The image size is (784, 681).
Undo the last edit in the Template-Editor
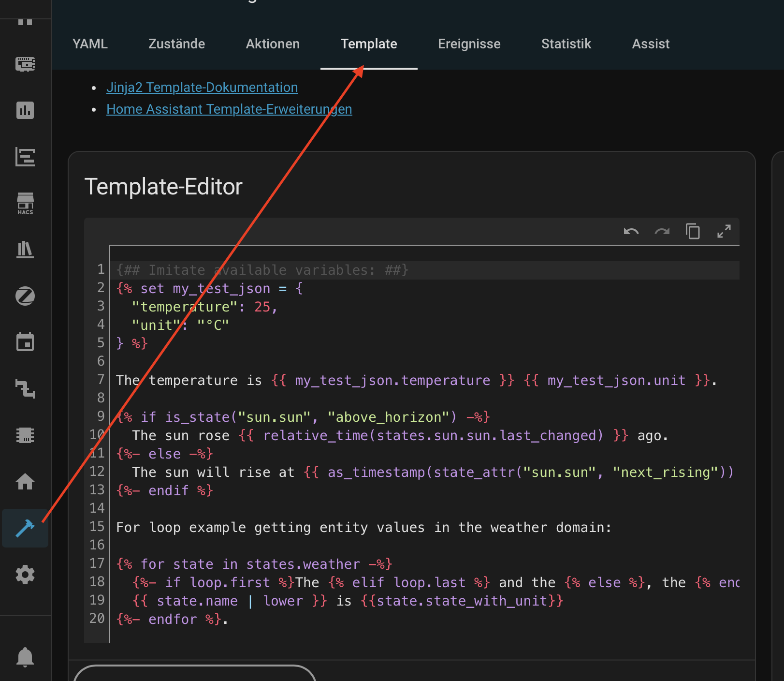[x=630, y=232]
